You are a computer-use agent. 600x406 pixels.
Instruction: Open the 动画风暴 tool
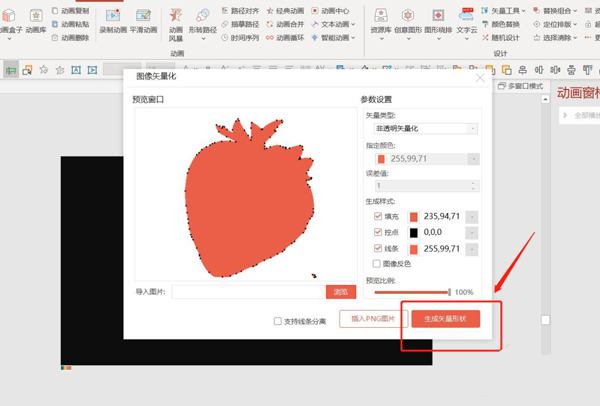coord(176,25)
